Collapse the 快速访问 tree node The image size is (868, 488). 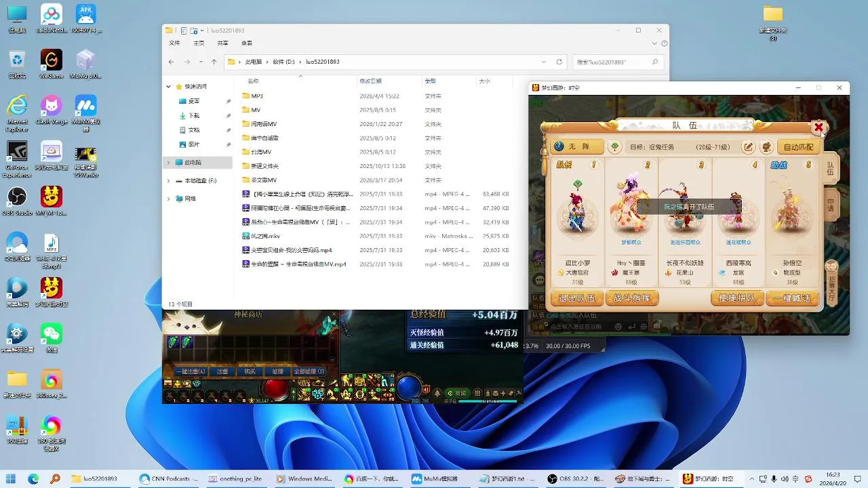click(169, 87)
